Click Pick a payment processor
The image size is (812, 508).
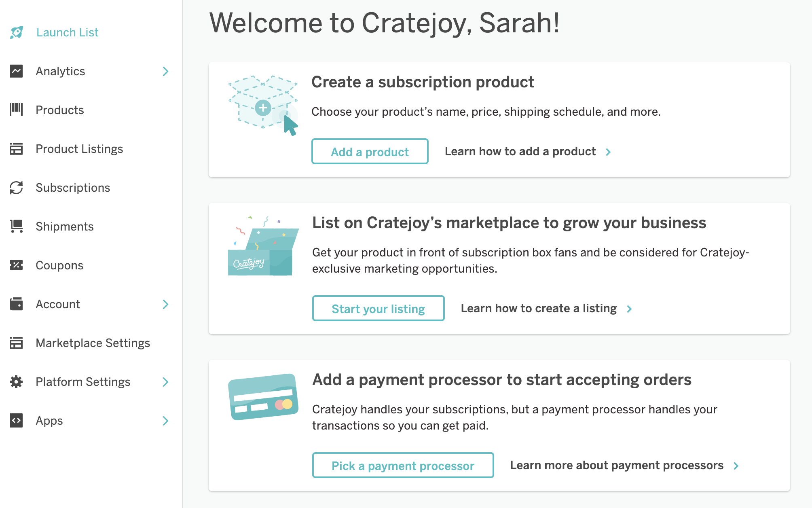click(403, 466)
